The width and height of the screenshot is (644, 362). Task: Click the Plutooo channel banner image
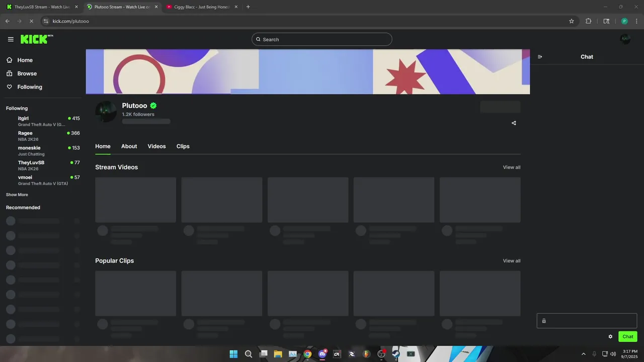tap(307, 71)
